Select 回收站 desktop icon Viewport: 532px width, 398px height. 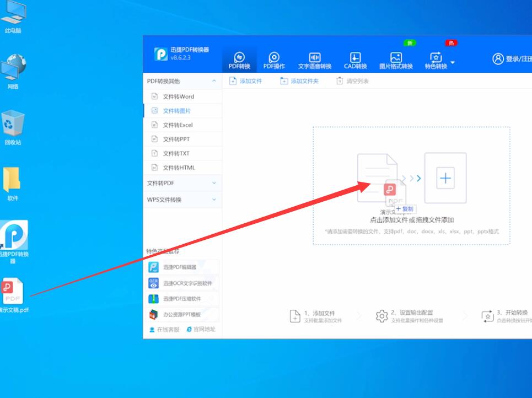[13, 127]
